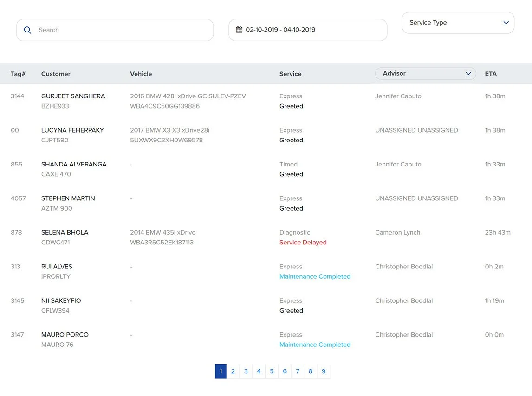This screenshot has width=532, height=396.
Task: Click Christopher Boodlal in NII SAKEYFIO row
Action: [x=404, y=301]
